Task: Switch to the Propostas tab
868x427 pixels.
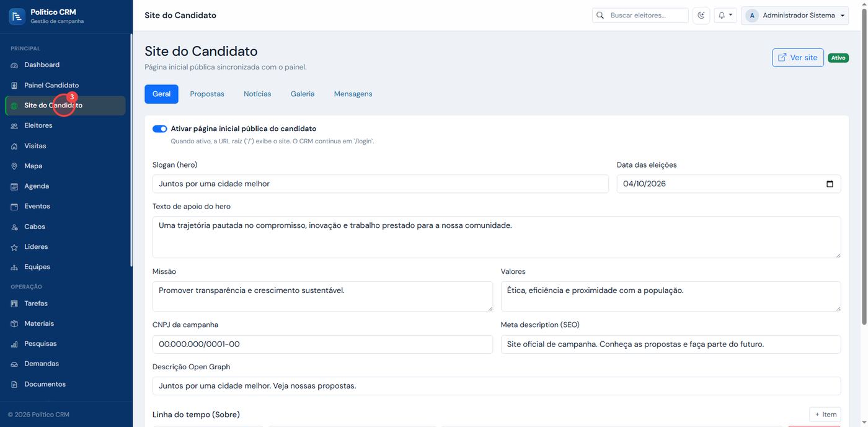Action: pos(207,94)
